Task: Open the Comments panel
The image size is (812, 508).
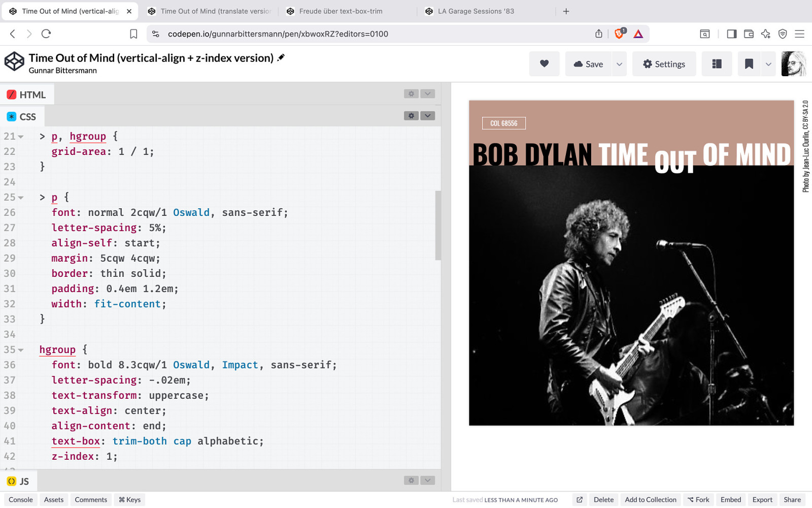Action: (91, 499)
